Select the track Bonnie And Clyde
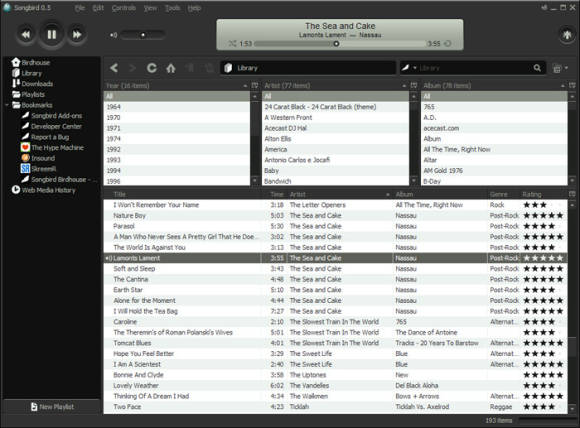 coord(335,375)
